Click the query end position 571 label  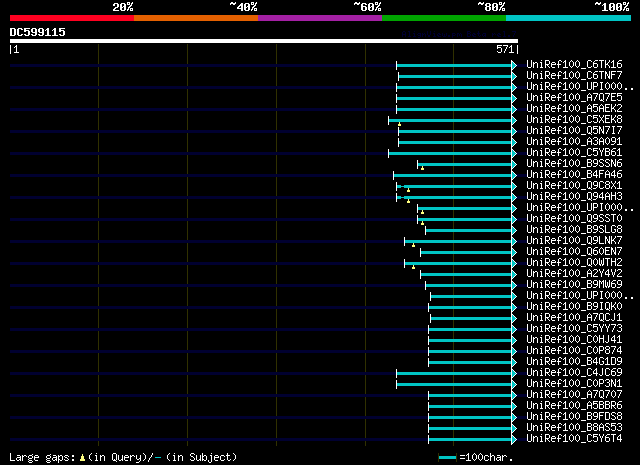click(x=505, y=49)
